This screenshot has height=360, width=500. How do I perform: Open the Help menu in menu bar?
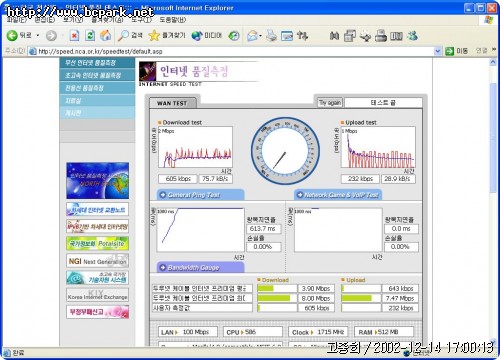click(173, 20)
